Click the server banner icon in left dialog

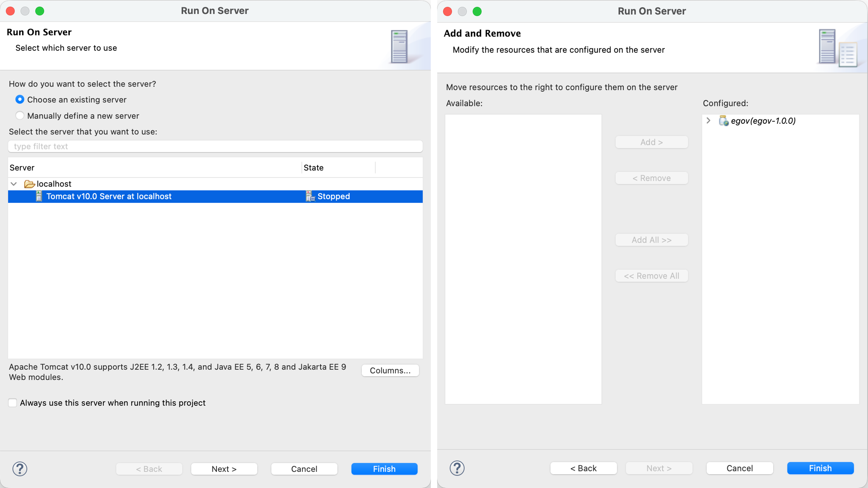[399, 47]
